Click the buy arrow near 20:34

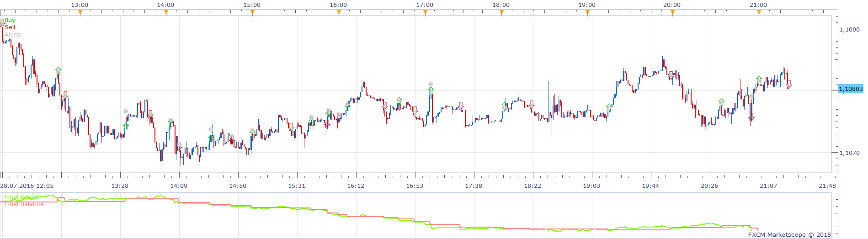721,102
